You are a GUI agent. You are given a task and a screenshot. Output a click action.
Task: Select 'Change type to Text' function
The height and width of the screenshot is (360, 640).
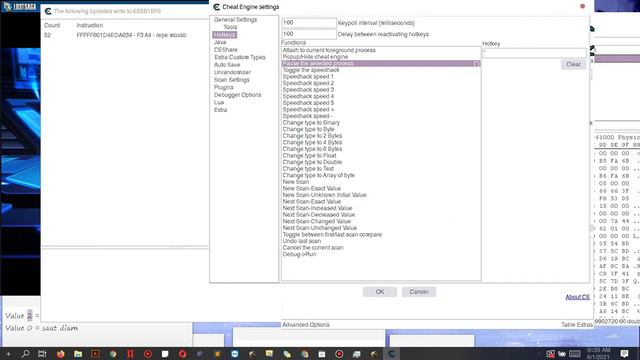[x=381, y=169]
